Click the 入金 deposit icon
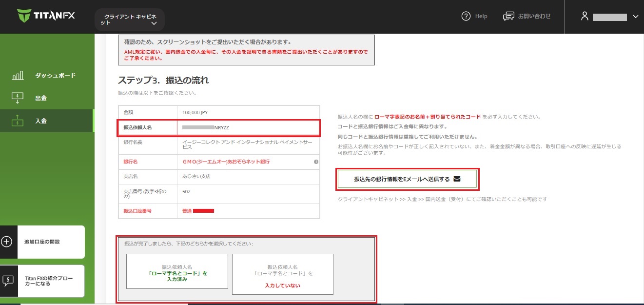The width and height of the screenshot is (644, 305). (18, 120)
